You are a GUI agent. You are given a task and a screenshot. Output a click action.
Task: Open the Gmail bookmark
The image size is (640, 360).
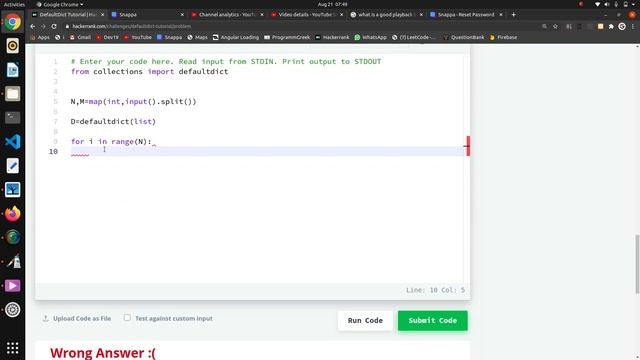[80, 37]
